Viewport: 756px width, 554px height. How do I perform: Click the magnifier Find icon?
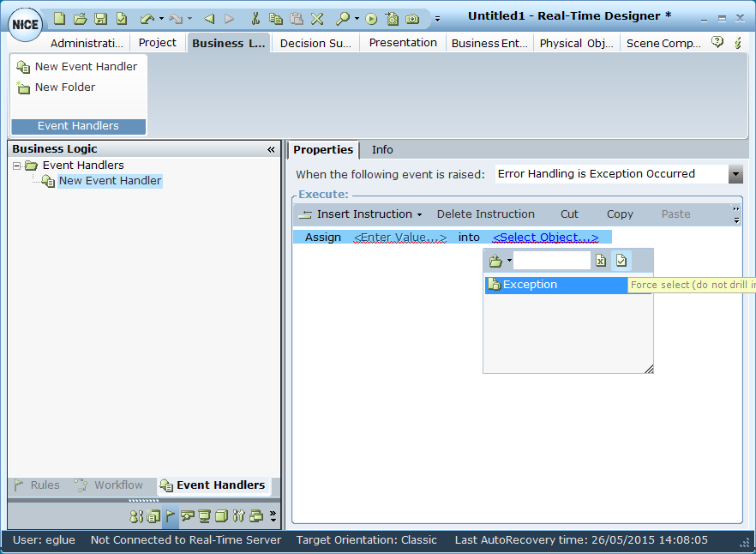[342, 18]
